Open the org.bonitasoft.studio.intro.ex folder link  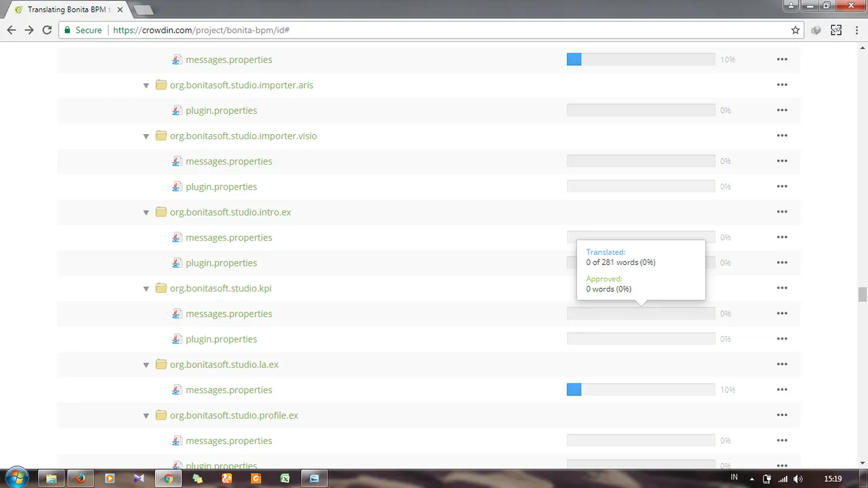coord(231,212)
